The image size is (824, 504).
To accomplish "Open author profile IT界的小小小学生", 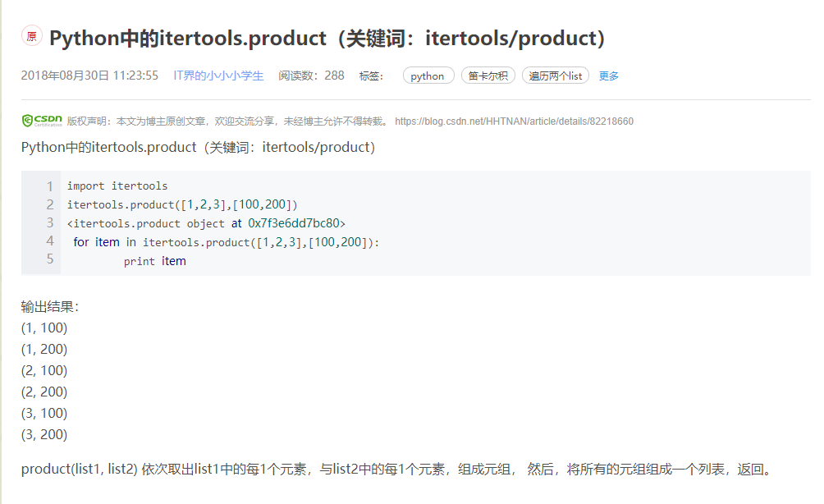I will (x=218, y=76).
